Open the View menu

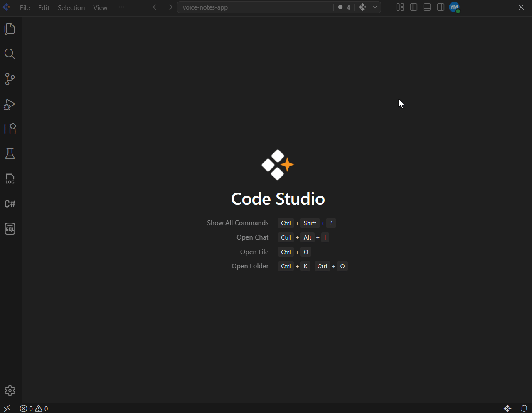coord(100,7)
